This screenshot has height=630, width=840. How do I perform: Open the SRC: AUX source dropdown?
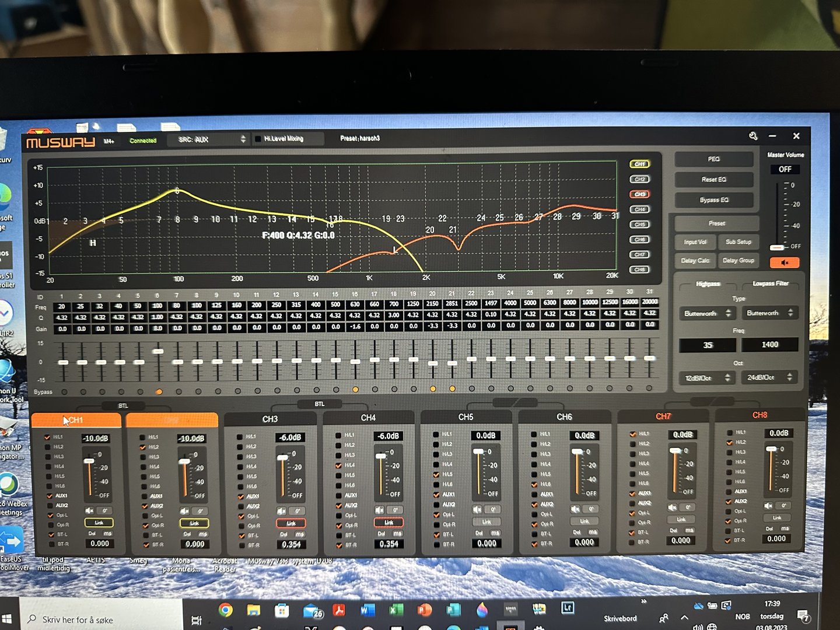click(x=208, y=139)
